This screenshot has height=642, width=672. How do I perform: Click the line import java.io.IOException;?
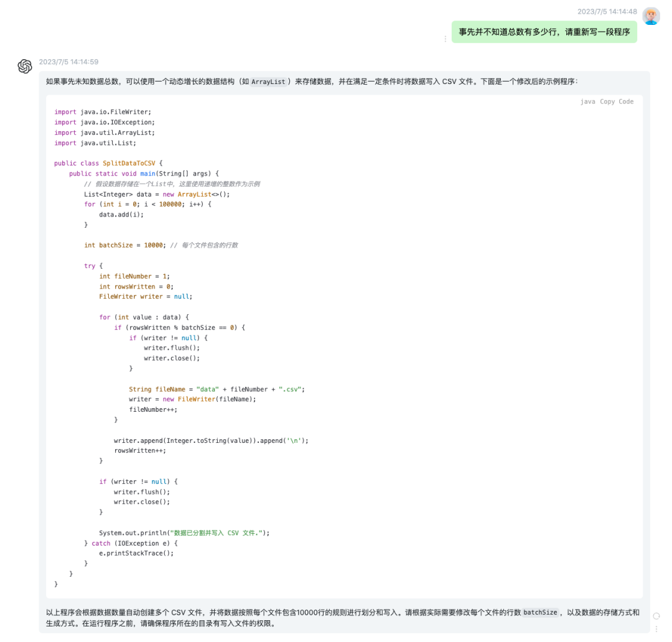click(105, 122)
